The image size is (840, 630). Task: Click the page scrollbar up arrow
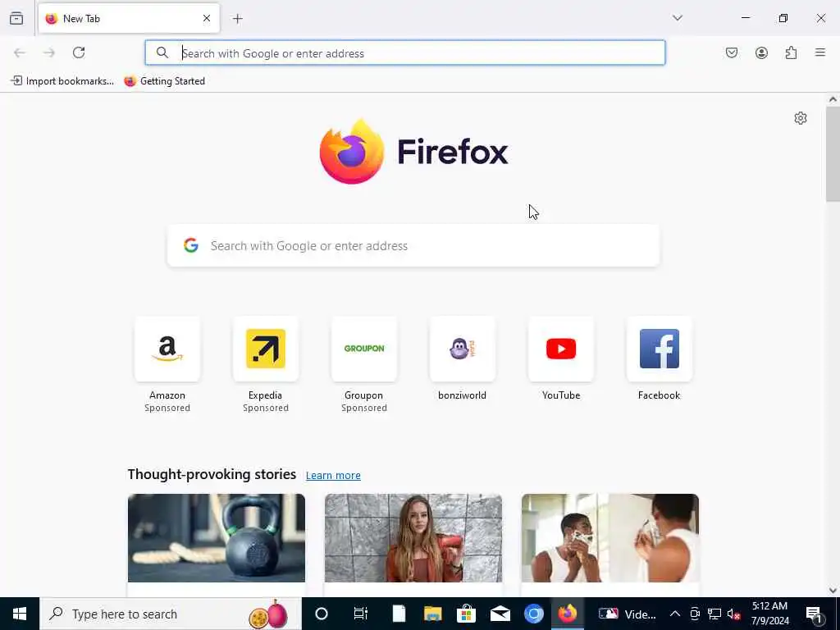[x=833, y=99]
